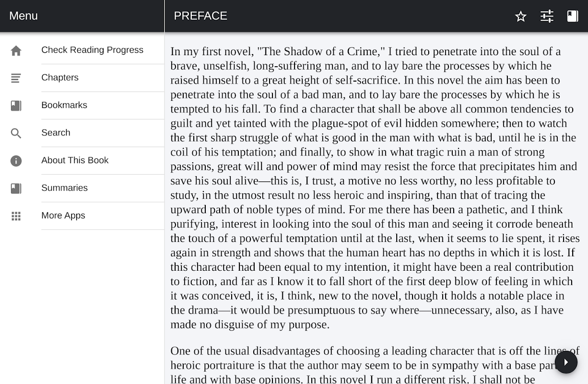Open the reading settings sliders icon

(x=547, y=16)
